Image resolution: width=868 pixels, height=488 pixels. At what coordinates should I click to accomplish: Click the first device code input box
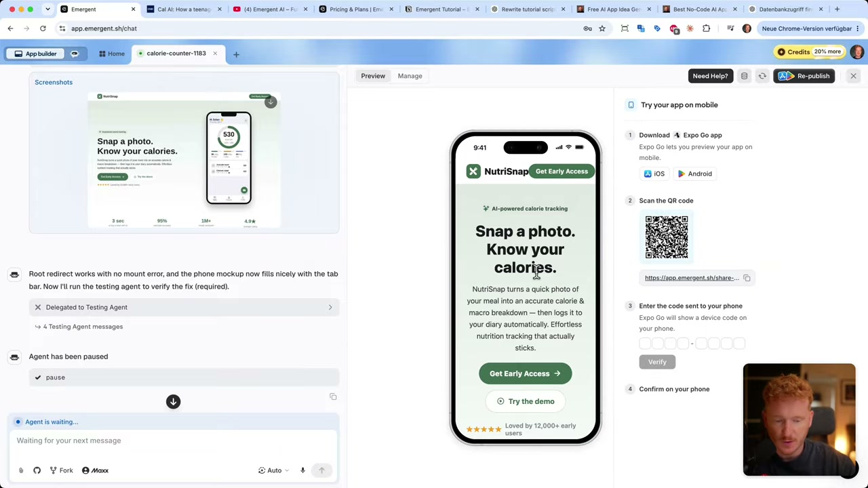(645, 344)
